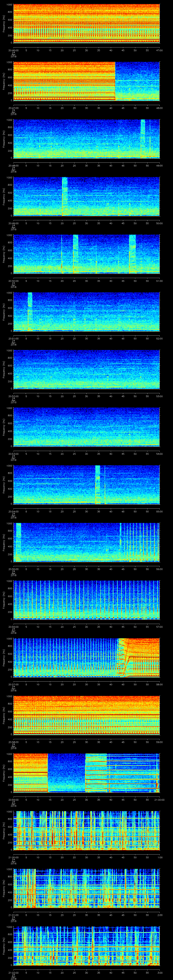Click the 20:56:00 end label of the 20:55:00 panel

(x=159, y=569)
